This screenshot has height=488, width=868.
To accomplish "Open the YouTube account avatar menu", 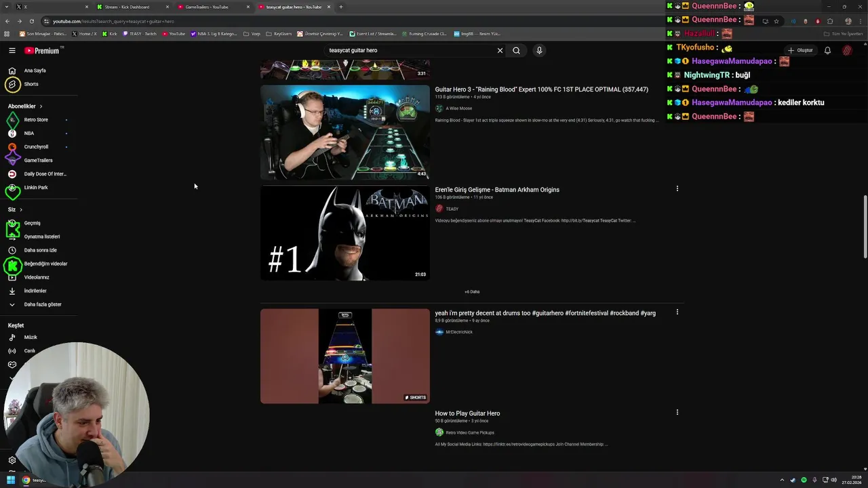I will tap(847, 50).
